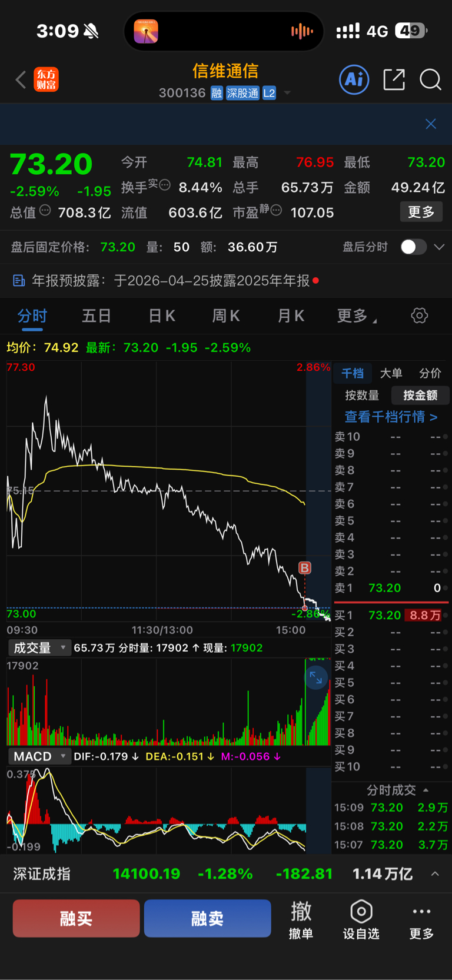452x980 pixels.
Task: Tap the battery 49 status icon
Action: click(x=411, y=31)
